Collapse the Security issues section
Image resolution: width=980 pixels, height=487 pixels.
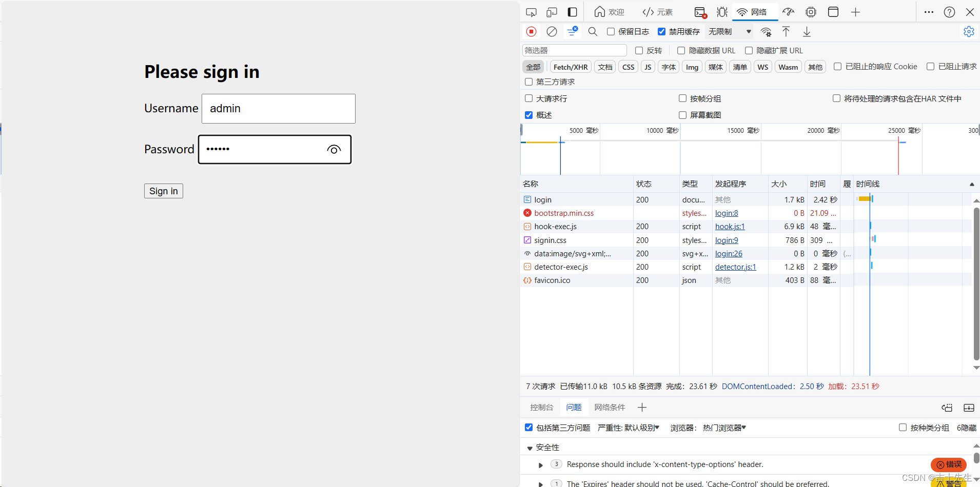pyautogui.click(x=530, y=448)
